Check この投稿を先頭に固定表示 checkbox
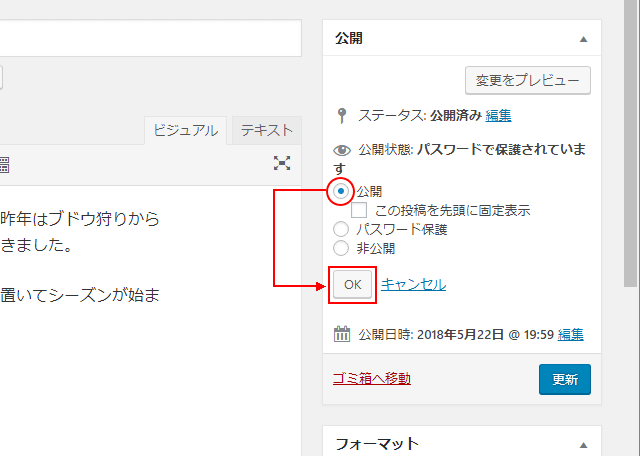Image resolution: width=640 pixels, height=456 pixels. coord(359,210)
